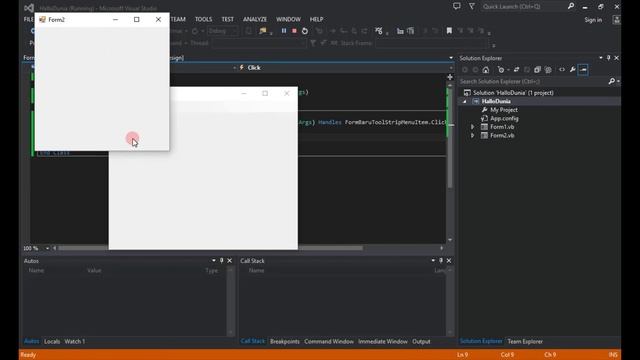Click the Form2 window title icon
Screen dimensions: 640x360
pyautogui.click(x=42, y=20)
